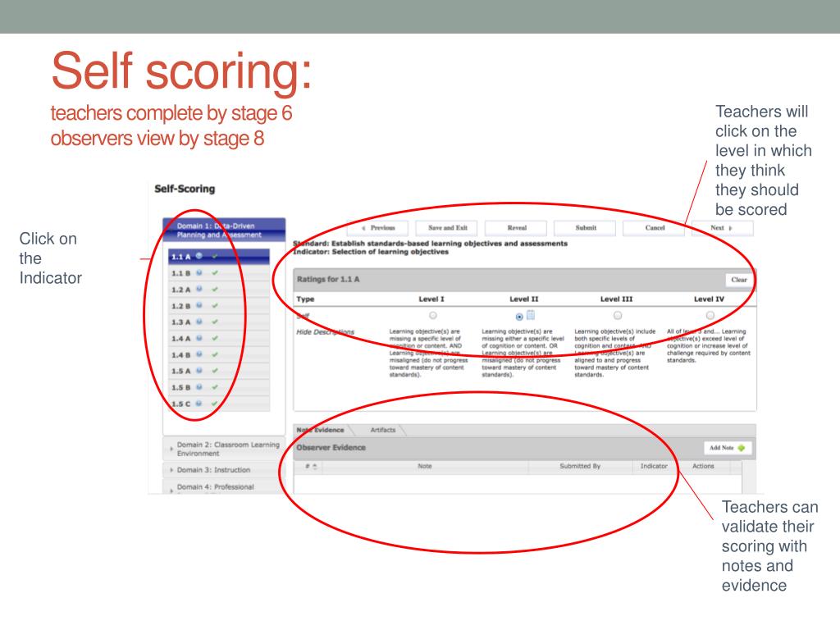The height and width of the screenshot is (630, 840).
Task: Collapse Domain 1: Data-Driven Planning and Assessment
Action: [x=224, y=231]
